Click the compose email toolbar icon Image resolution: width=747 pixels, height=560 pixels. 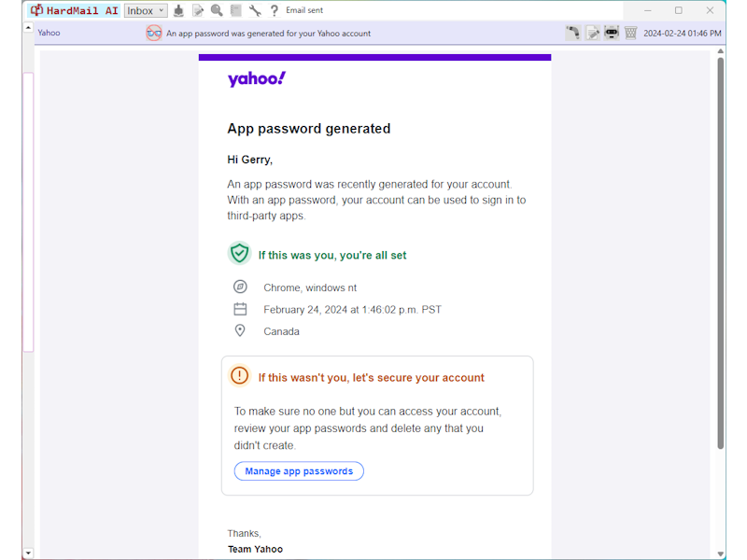click(198, 10)
